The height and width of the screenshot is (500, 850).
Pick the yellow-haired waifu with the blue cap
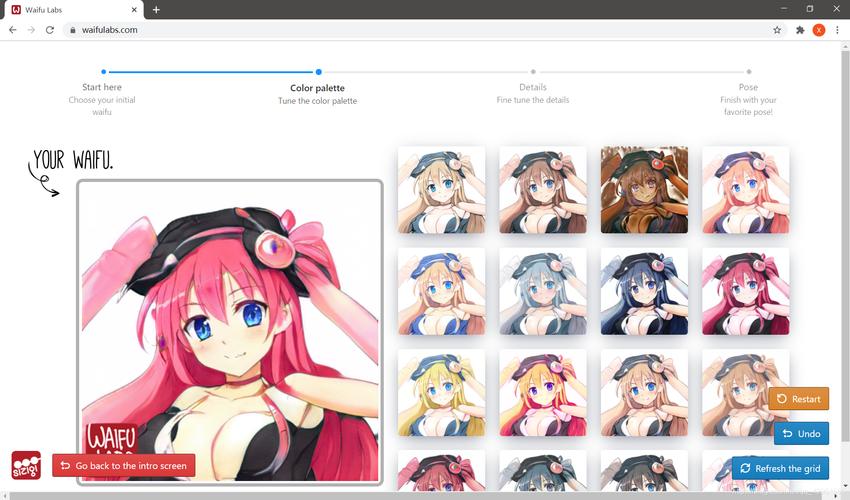pos(441,393)
